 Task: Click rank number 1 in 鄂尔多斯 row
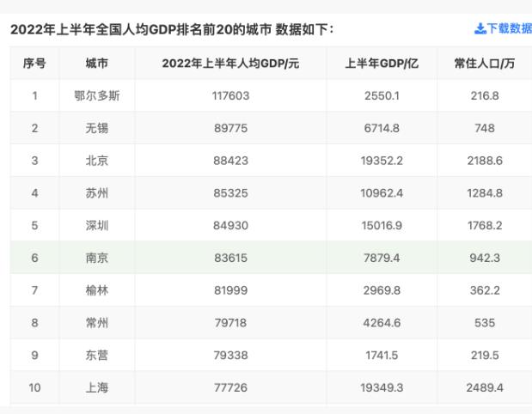[34, 95]
